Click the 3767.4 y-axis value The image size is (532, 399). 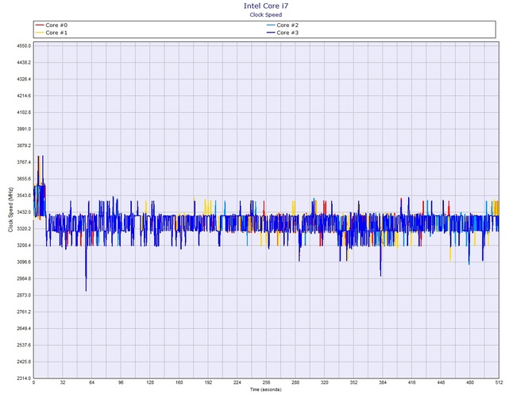point(24,162)
